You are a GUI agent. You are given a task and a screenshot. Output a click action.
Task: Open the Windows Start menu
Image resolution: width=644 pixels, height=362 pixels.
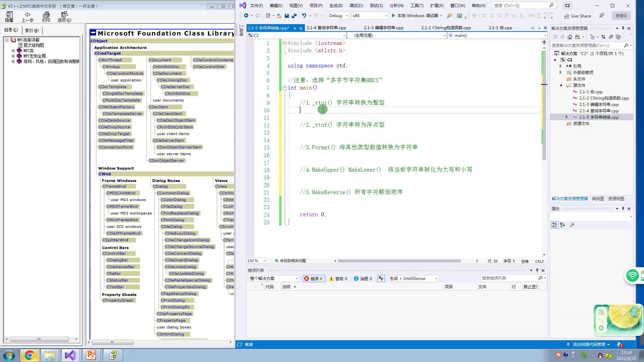point(9,355)
